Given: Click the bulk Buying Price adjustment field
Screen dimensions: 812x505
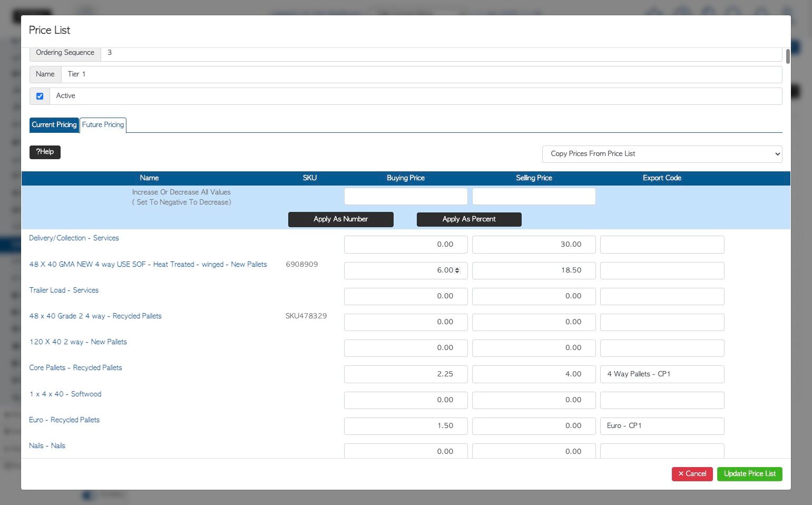Looking at the screenshot, I should (406, 196).
